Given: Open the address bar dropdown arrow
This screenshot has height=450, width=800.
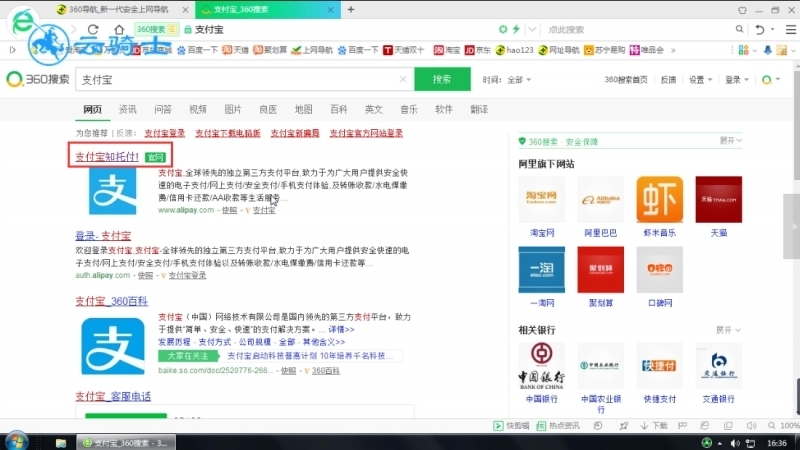Looking at the screenshot, I should [x=532, y=30].
